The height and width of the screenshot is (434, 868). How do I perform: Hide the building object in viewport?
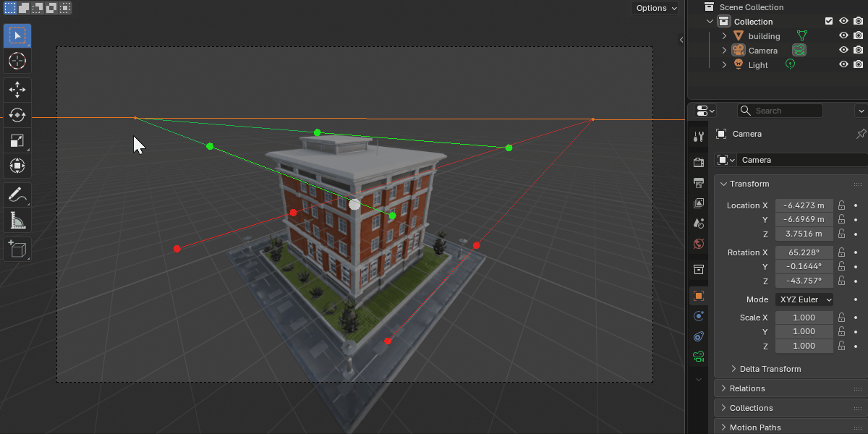[x=843, y=36]
